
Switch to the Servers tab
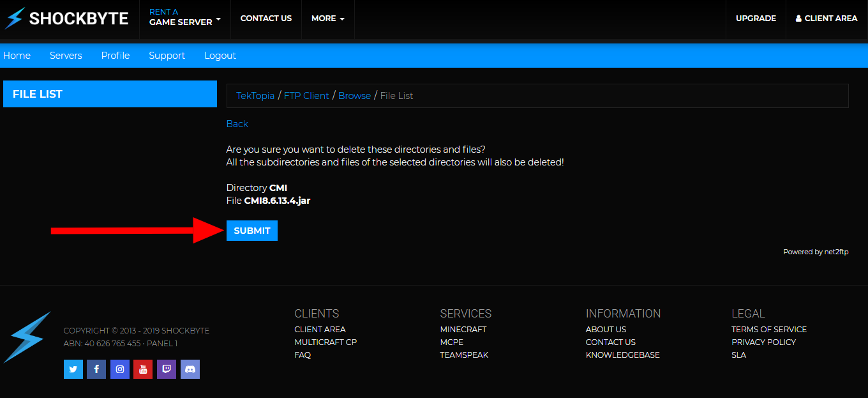tap(66, 56)
